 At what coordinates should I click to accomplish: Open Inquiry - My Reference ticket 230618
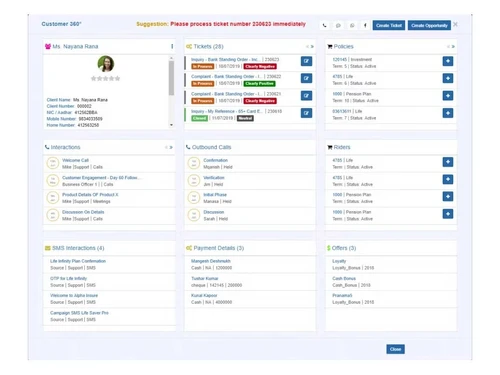[x=227, y=111]
